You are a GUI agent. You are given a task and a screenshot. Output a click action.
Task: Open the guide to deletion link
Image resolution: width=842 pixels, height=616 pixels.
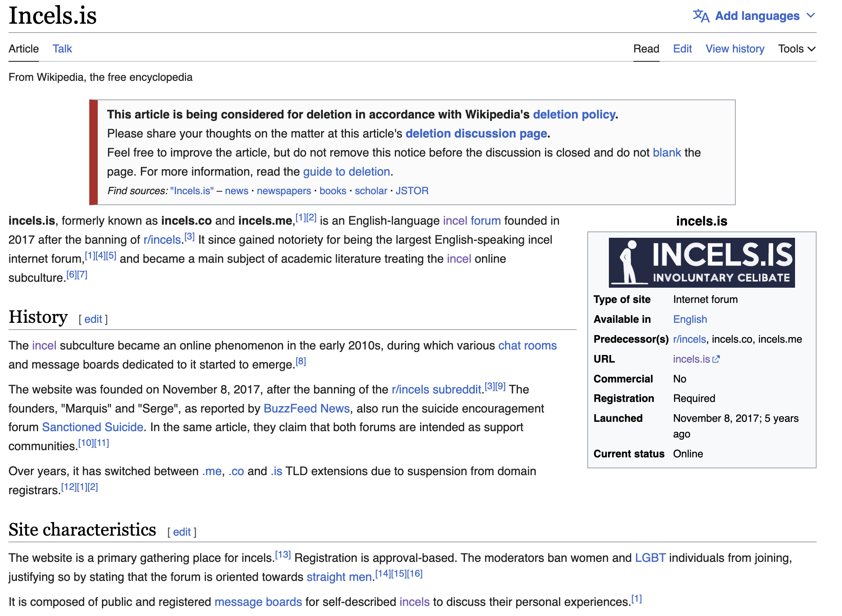click(x=347, y=171)
